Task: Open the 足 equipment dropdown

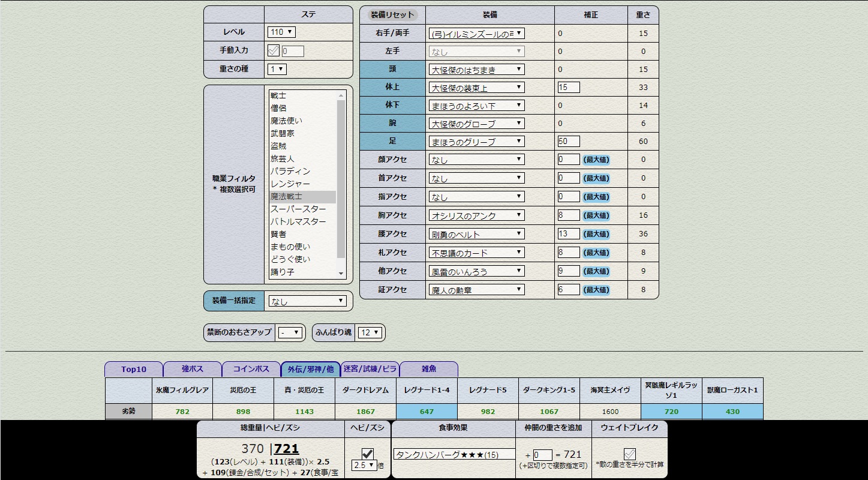Action: [x=476, y=142]
